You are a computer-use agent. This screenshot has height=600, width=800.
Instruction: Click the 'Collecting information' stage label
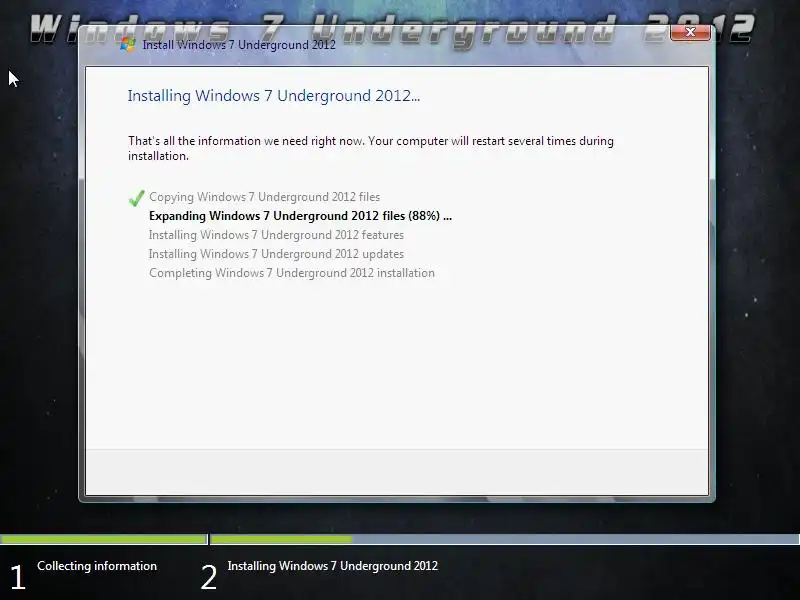pos(97,566)
